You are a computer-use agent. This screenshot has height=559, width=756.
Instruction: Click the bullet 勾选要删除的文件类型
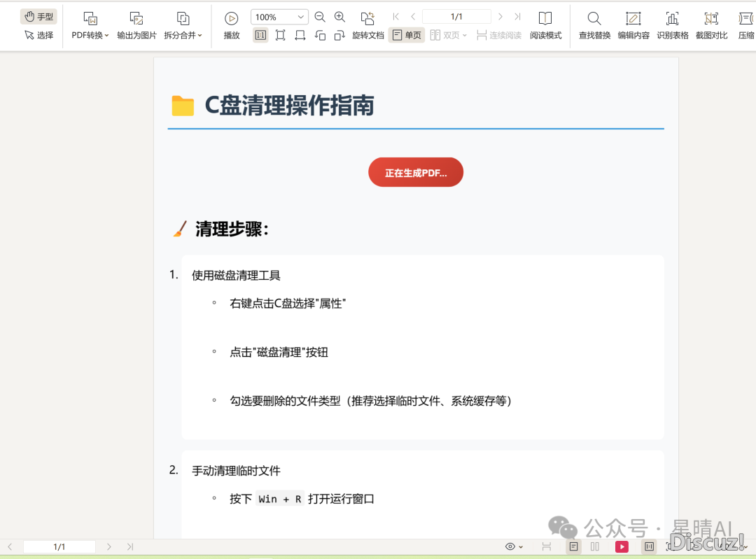370,401
